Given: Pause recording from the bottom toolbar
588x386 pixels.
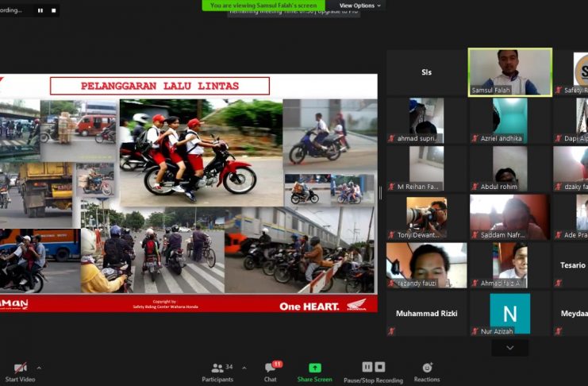Looking at the screenshot, I should (x=367, y=367).
